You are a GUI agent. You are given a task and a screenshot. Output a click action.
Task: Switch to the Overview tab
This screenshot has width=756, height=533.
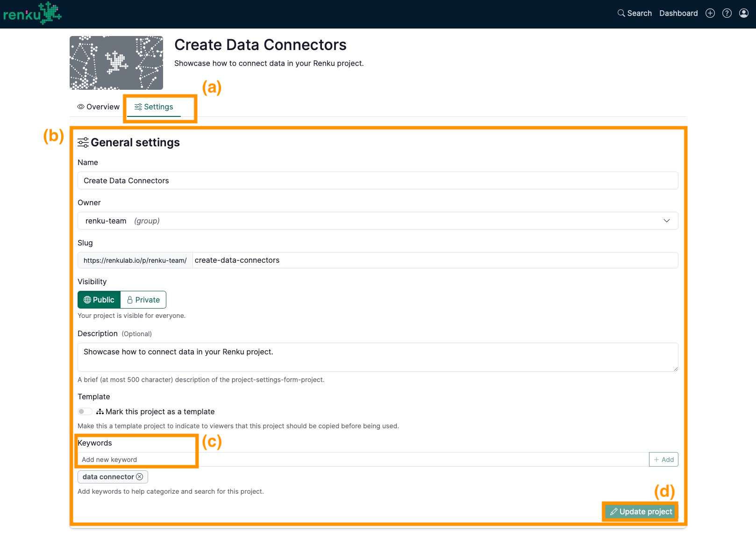pos(98,107)
